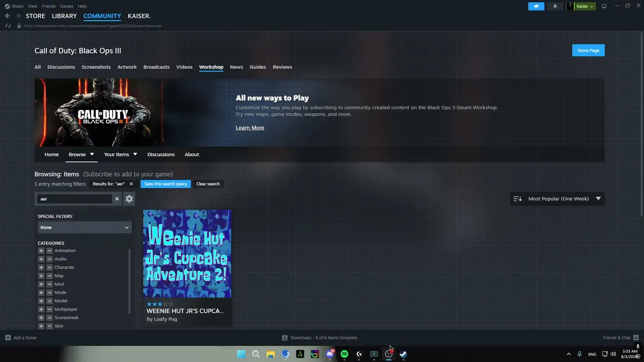Viewport: 644px width, 362px height.
Task: Go to the LIBRARY section
Action: pyautogui.click(x=64, y=16)
